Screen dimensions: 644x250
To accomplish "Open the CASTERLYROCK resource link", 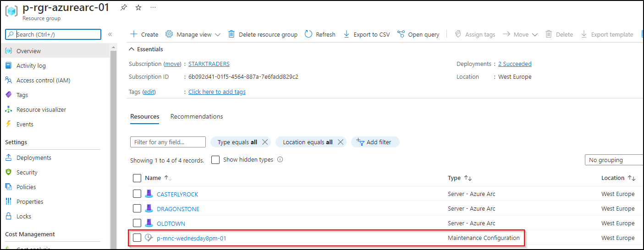I will click(177, 194).
